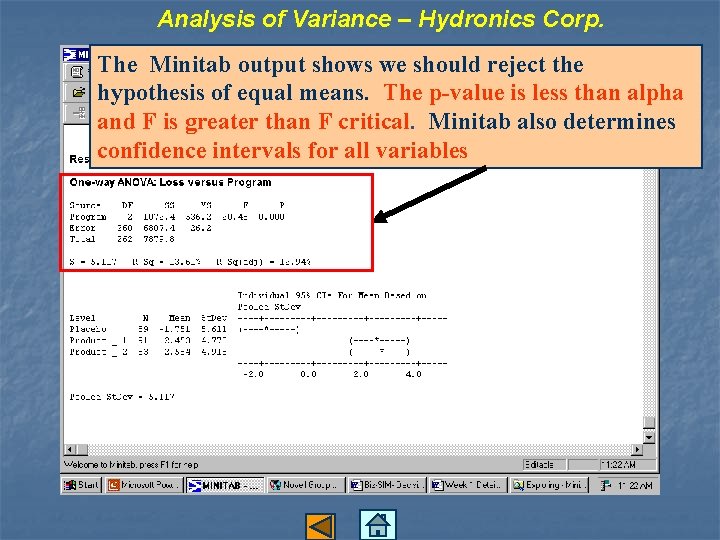
Task: Open the Novell GroupWise taskbar item
Action: pyautogui.click(x=305, y=485)
